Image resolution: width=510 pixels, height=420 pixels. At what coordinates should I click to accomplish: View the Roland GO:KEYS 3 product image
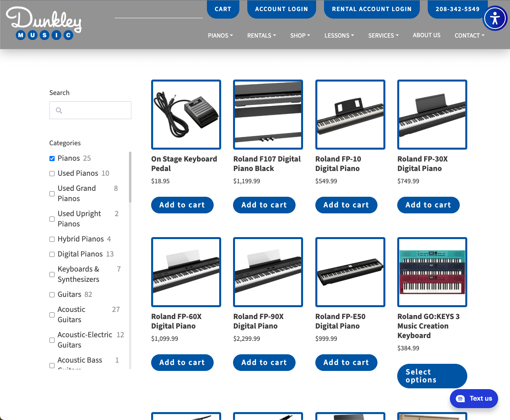[x=432, y=272]
